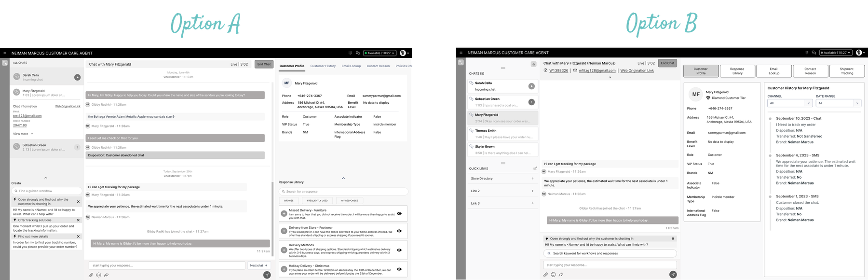Expand View more in Option A chat information
The image size is (868, 280).
click(x=23, y=134)
